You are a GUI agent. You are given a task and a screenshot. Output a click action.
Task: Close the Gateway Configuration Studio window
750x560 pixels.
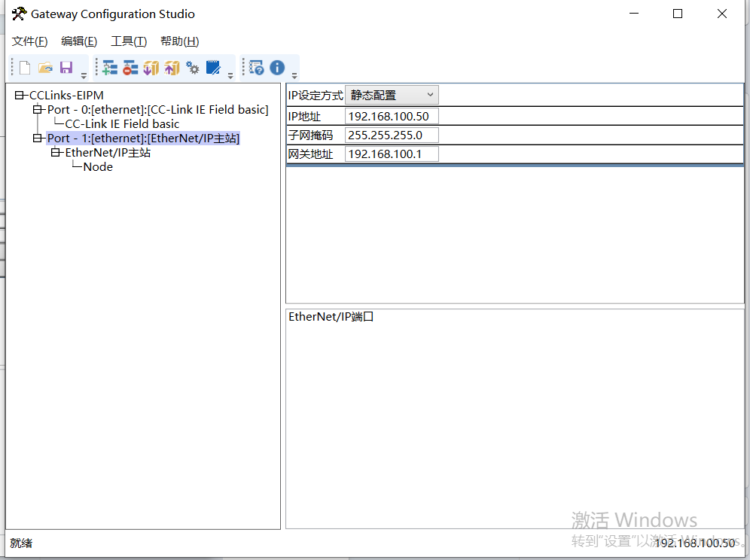pos(722,14)
